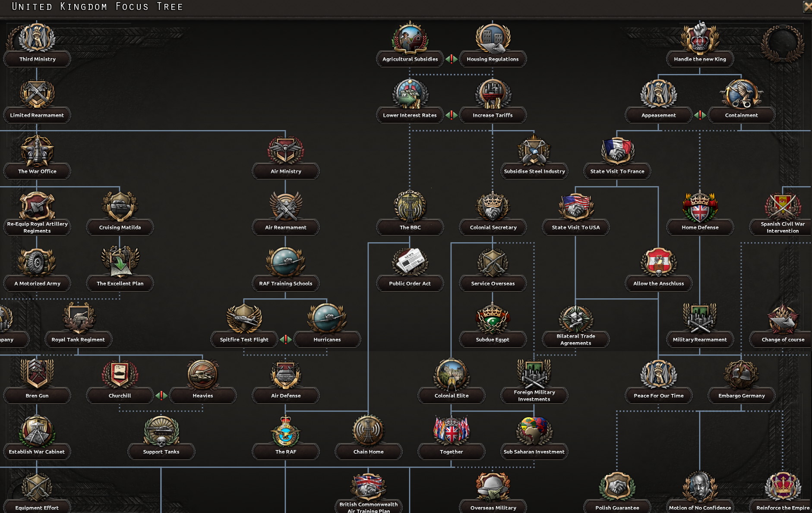Select the BBC radio tower icon
The height and width of the screenshot is (513, 812).
(410, 206)
